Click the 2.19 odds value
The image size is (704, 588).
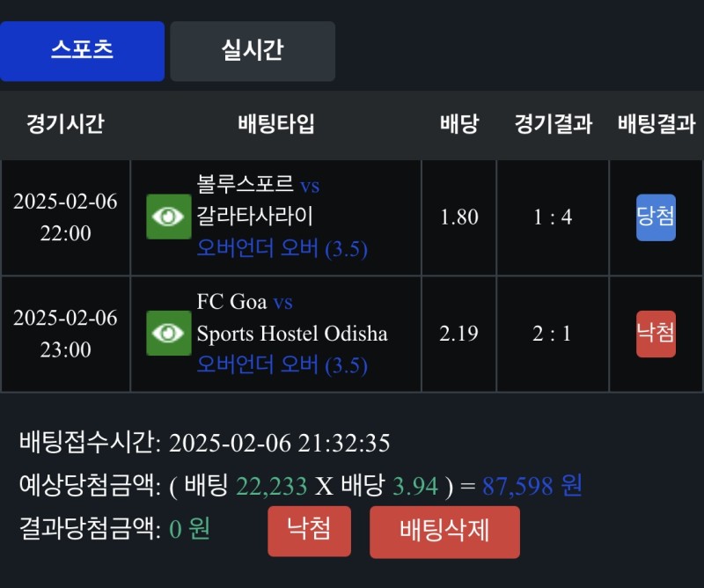click(458, 333)
